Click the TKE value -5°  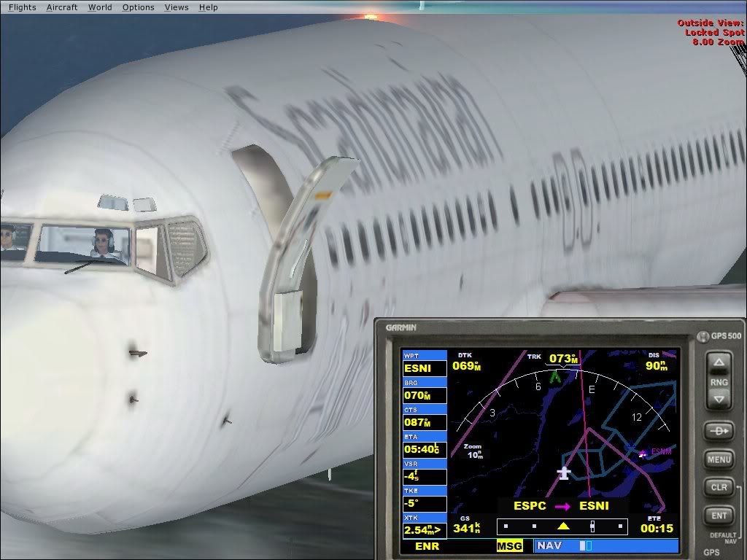pyautogui.click(x=425, y=503)
